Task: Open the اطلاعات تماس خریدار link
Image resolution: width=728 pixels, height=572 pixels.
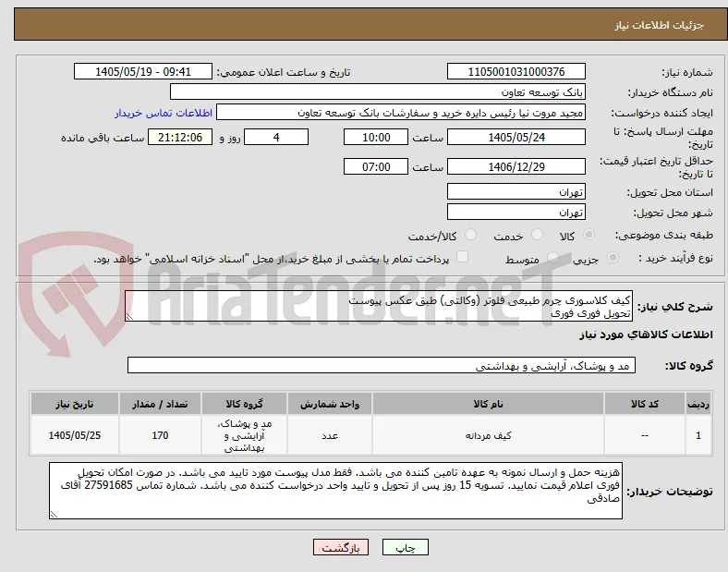Action: (164, 114)
